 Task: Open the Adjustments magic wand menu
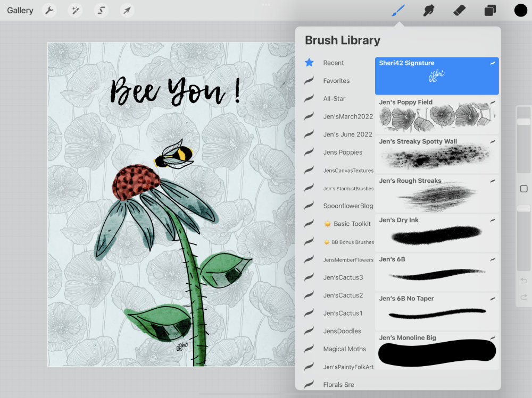tap(75, 11)
